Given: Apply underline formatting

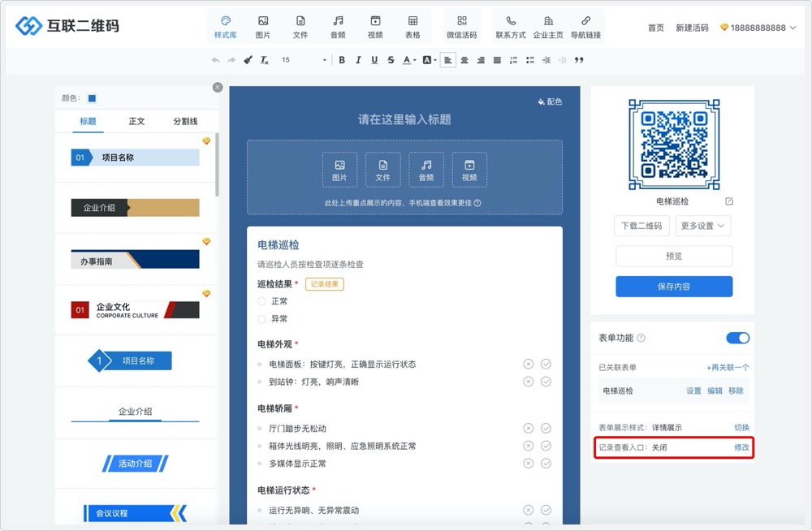Looking at the screenshot, I should tap(374, 60).
